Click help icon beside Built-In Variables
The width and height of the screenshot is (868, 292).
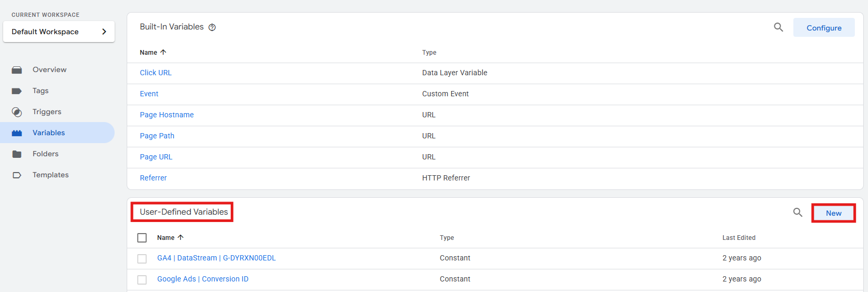(212, 27)
